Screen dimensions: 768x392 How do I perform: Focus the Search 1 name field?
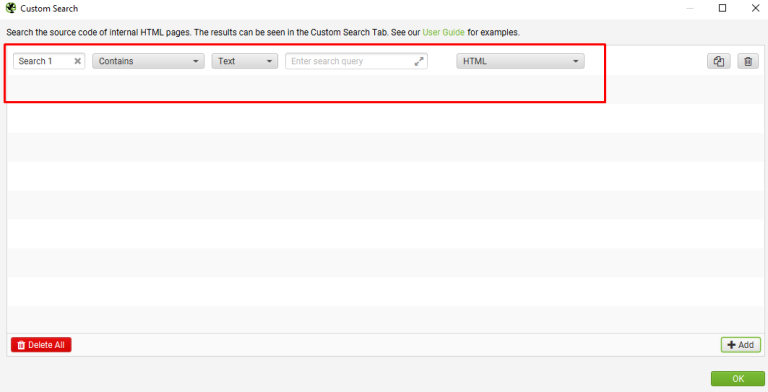click(x=44, y=61)
